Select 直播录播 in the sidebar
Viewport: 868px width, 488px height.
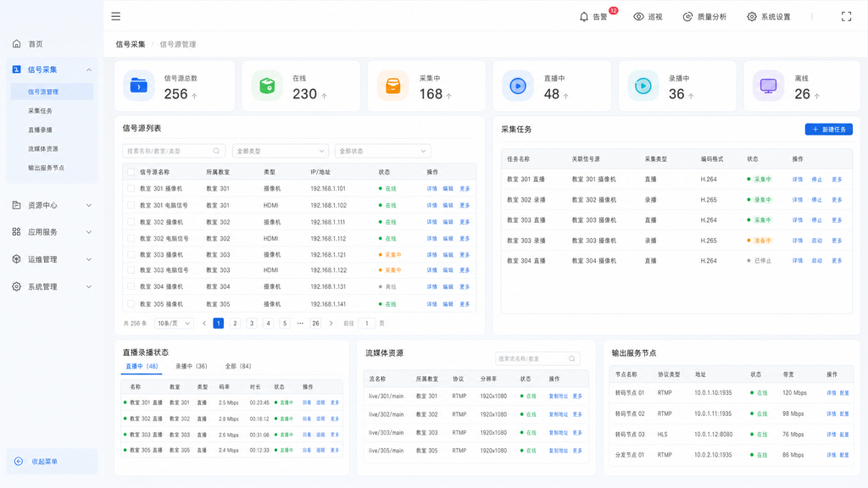point(41,130)
